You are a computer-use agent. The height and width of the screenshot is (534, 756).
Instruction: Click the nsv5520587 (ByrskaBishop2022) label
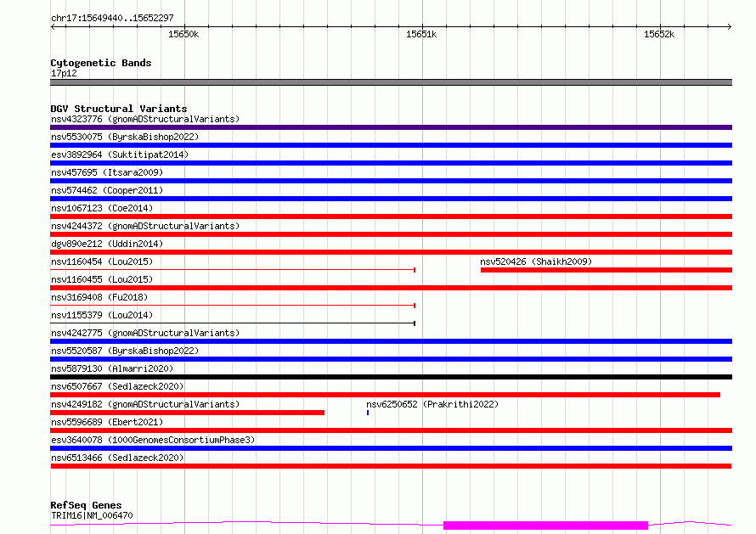pos(125,351)
